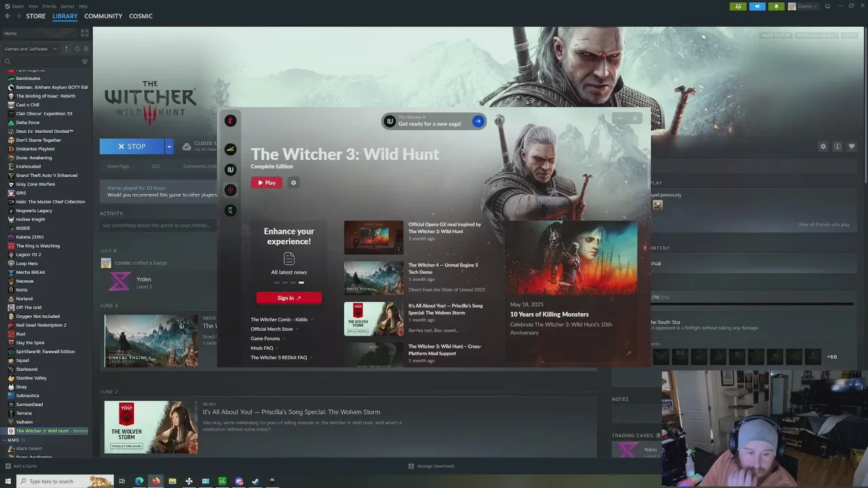Click red Play button in launcher

click(267, 182)
